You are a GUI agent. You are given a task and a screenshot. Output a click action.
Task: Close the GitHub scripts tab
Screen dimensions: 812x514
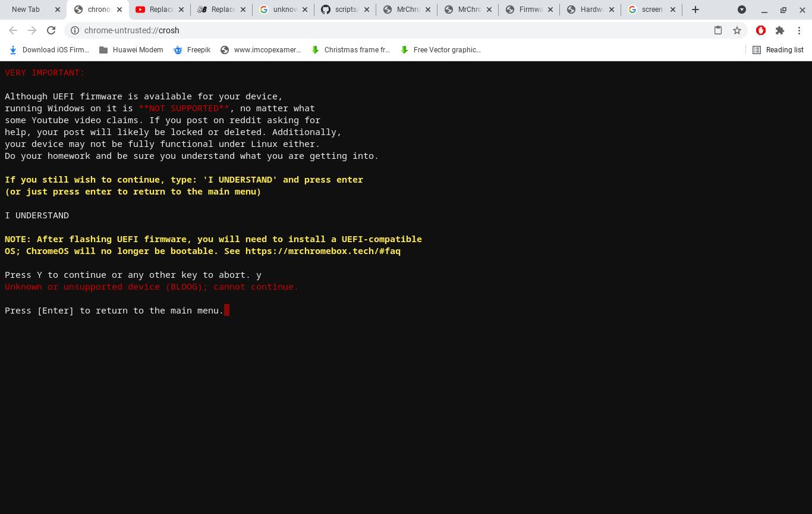[x=366, y=10]
